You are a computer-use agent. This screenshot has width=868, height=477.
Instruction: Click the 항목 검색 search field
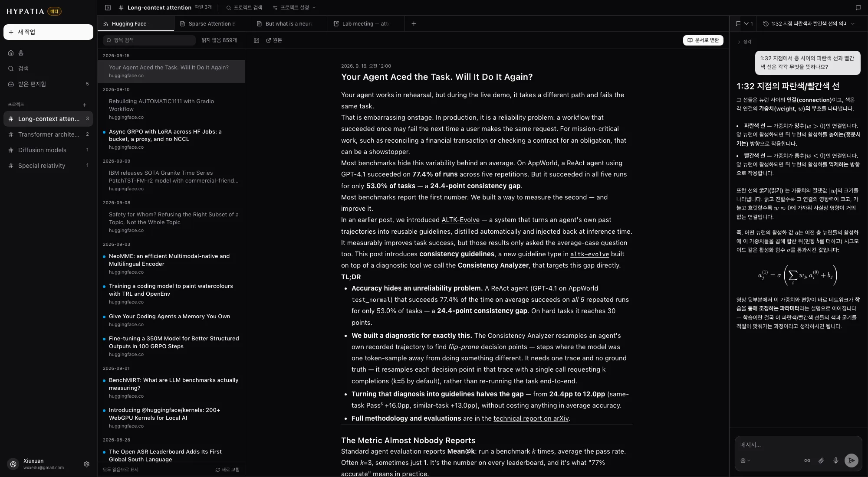tap(149, 40)
